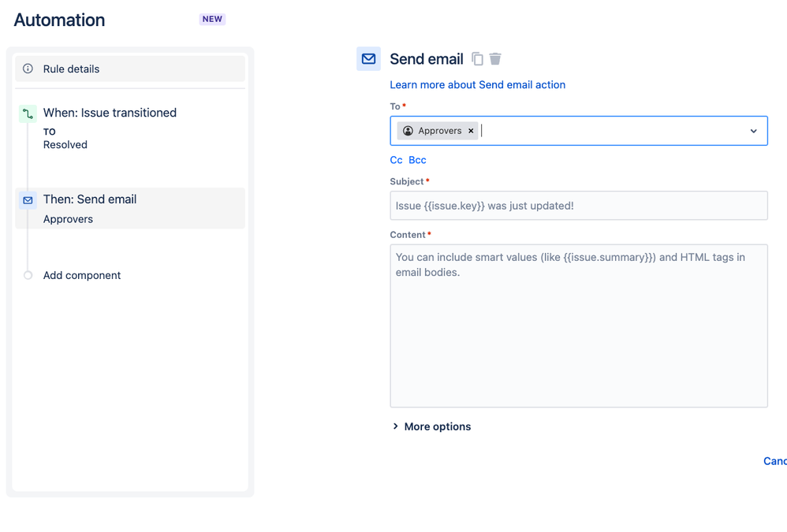Open Learn more about Send email action link
Screen dimensions: 787x532
477,85
